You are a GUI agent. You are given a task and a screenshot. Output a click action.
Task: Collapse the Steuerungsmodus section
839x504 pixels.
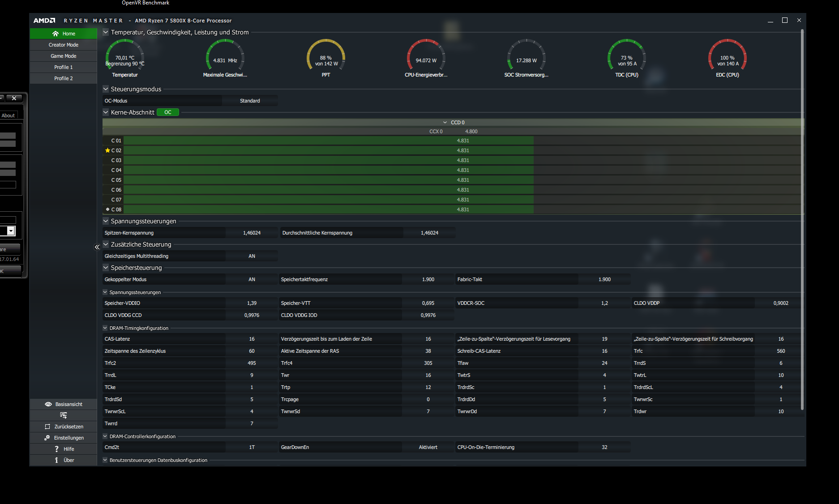click(106, 89)
